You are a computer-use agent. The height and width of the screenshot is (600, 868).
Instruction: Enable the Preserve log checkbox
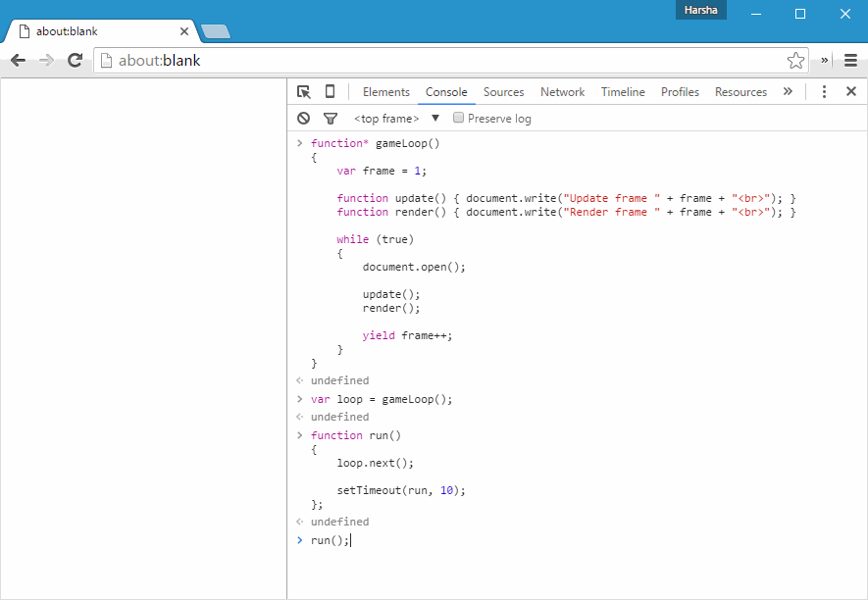[x=458, y=118]
